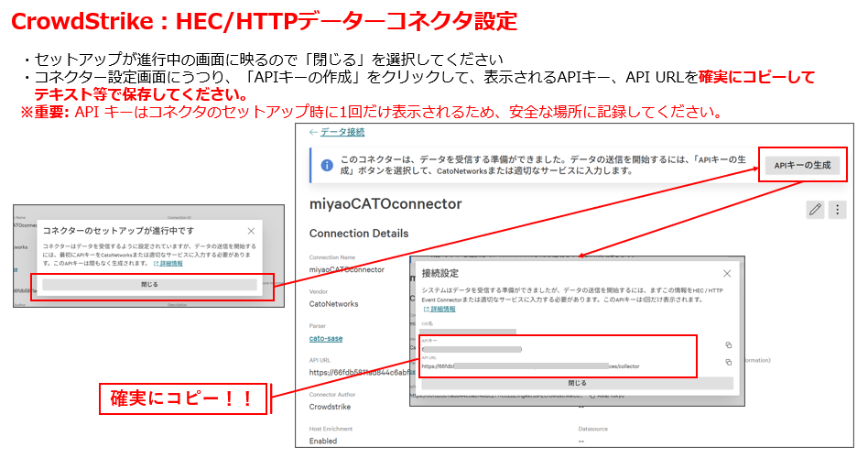
Task: Click 閉じる in the setup-in-progress dialog
Action: pyautogui.click(x=149, y=285)
